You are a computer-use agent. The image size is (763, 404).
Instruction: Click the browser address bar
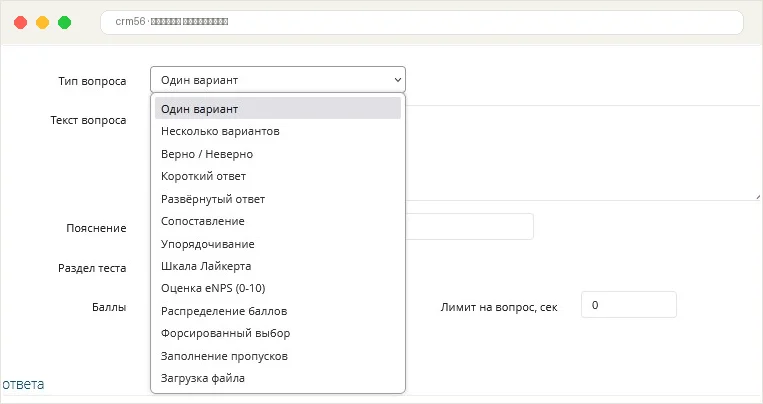422,22
